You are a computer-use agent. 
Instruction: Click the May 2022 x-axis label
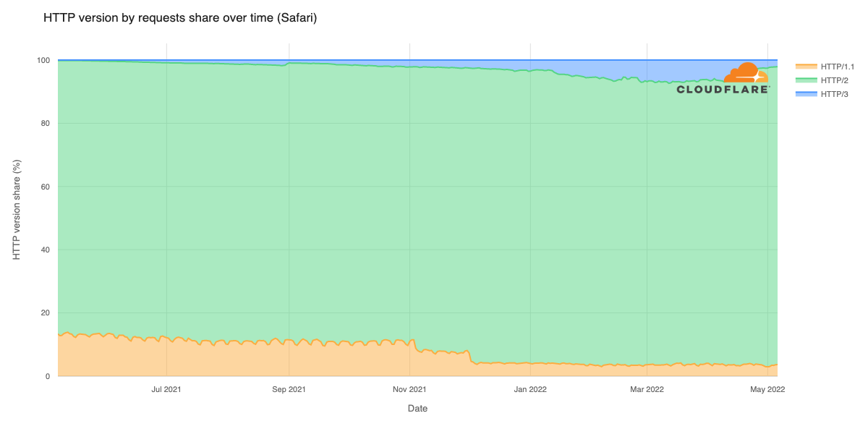[x=767, y=389]
